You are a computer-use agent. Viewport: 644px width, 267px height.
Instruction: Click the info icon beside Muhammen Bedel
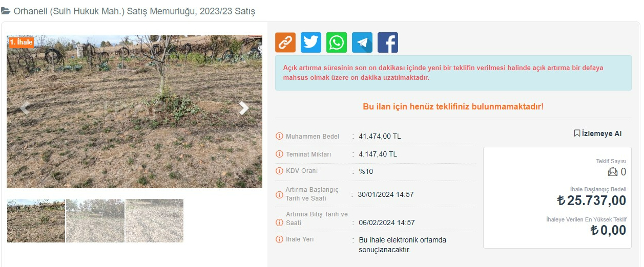point(279,136)
